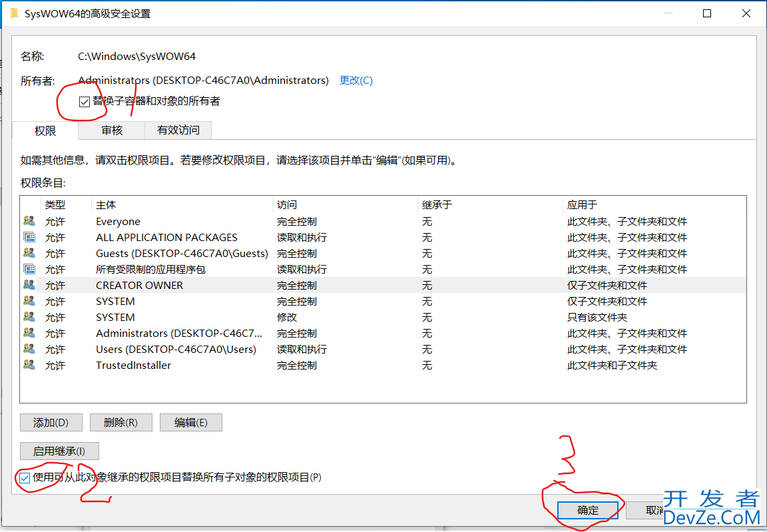Toggle 使用可从此对象继承的权限项目替换 checkbox

point(25,477)
